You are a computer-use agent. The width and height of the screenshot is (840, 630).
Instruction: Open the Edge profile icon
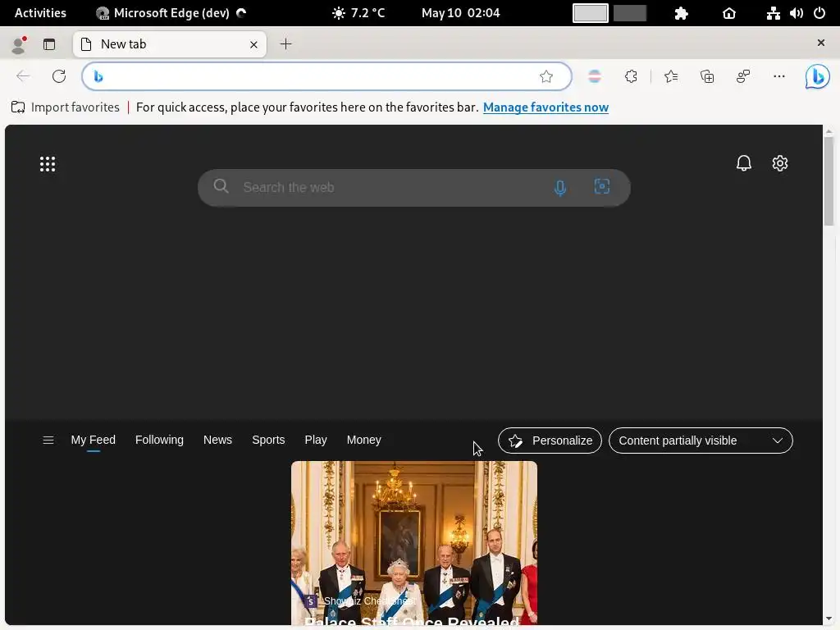click(20, 45)
